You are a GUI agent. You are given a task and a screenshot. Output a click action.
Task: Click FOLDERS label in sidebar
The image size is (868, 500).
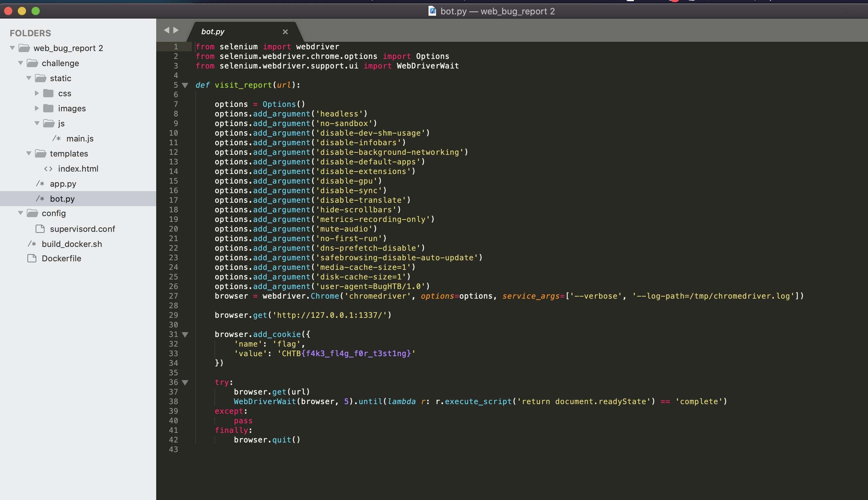[30, 33]
